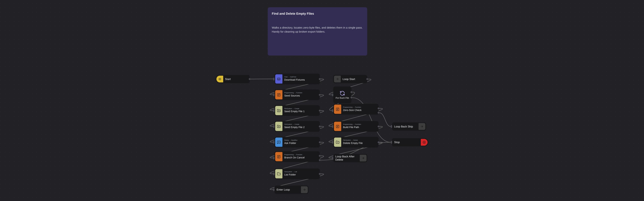Select the Build File Path node
This screenshot has height=201, width=644.
tap(356, 126)
